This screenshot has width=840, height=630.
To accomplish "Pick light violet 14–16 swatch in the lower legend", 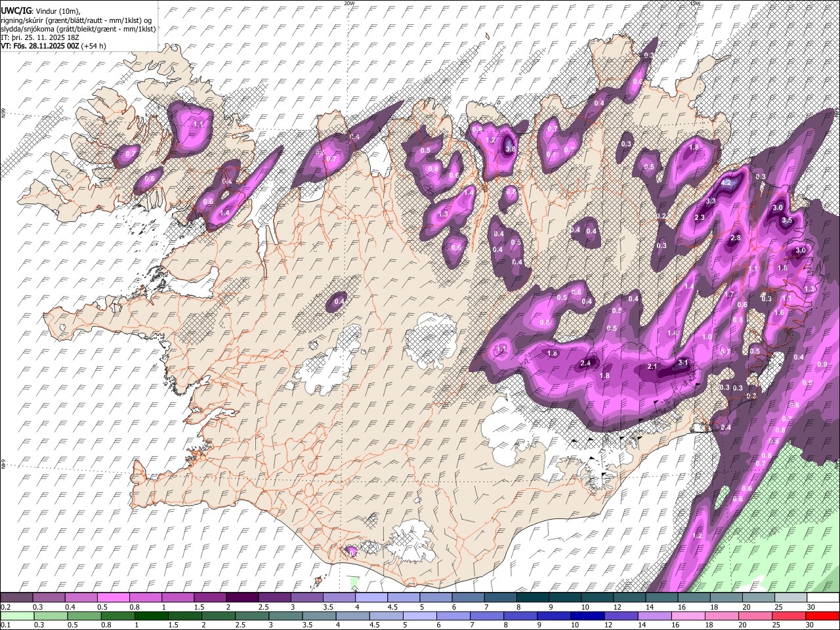I will pos(654,616).
